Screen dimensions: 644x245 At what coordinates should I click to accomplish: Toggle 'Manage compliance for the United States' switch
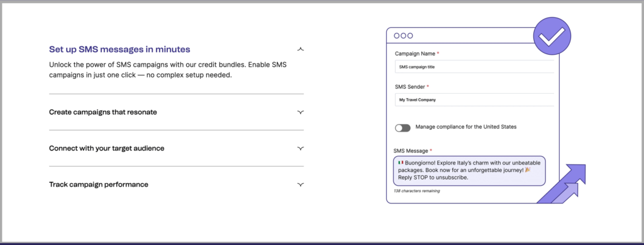(x=402, y=128)
